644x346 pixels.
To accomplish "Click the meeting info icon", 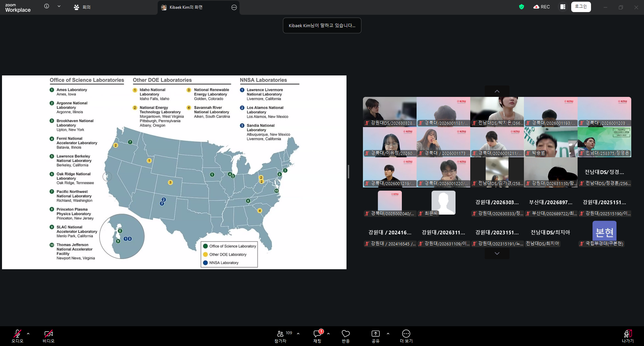I will pyautogui.click(x=47, y=6).
